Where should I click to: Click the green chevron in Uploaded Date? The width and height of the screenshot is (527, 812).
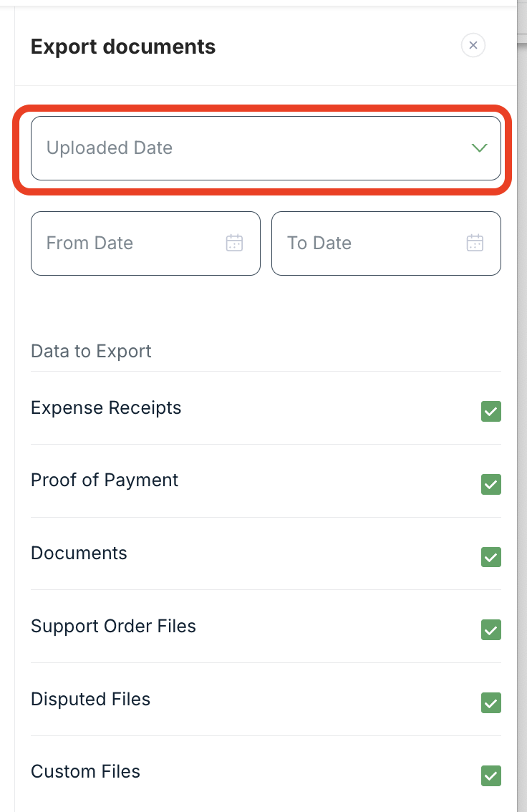pos(479,148)
